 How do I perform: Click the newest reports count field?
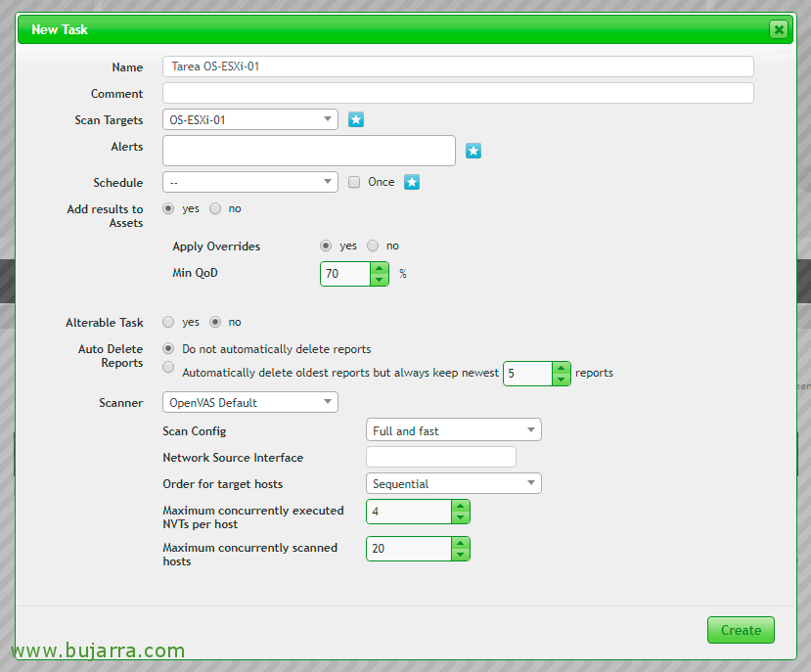528,374
